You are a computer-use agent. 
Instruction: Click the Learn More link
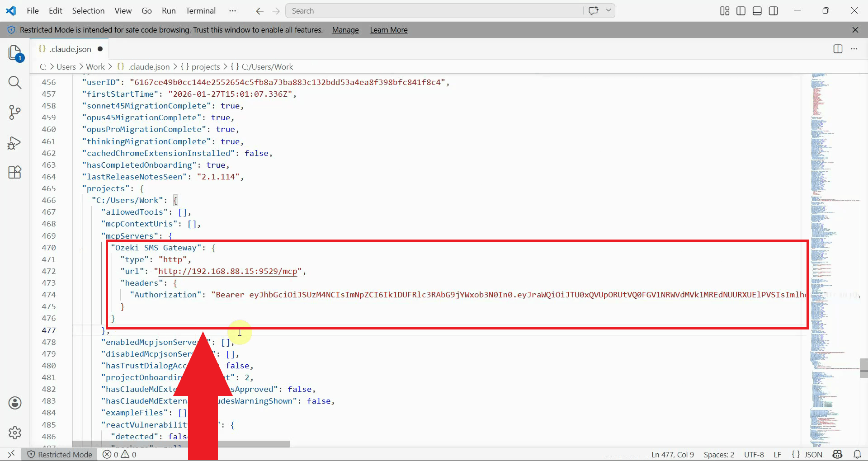pyautogui.click(x=389, y=30)
